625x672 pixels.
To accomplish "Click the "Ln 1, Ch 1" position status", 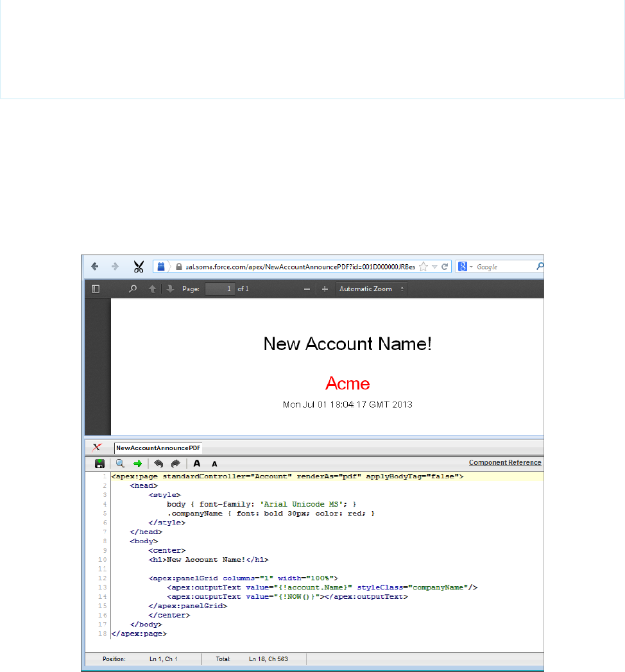I will pos(164,659).
